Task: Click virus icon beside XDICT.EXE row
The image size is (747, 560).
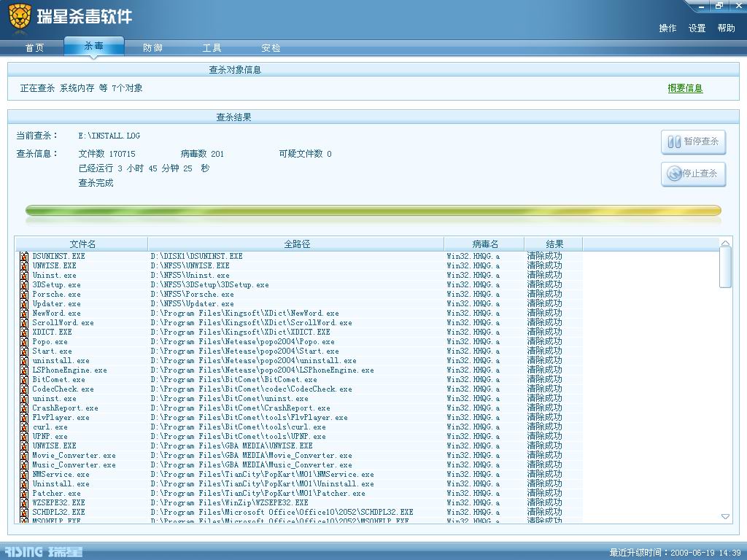Action: click(x=24, y=332)
